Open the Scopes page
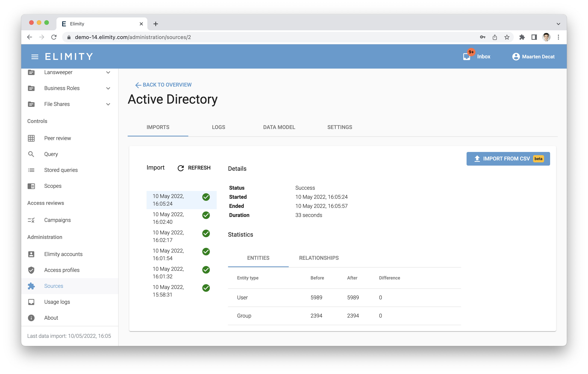 coord(53,186)
